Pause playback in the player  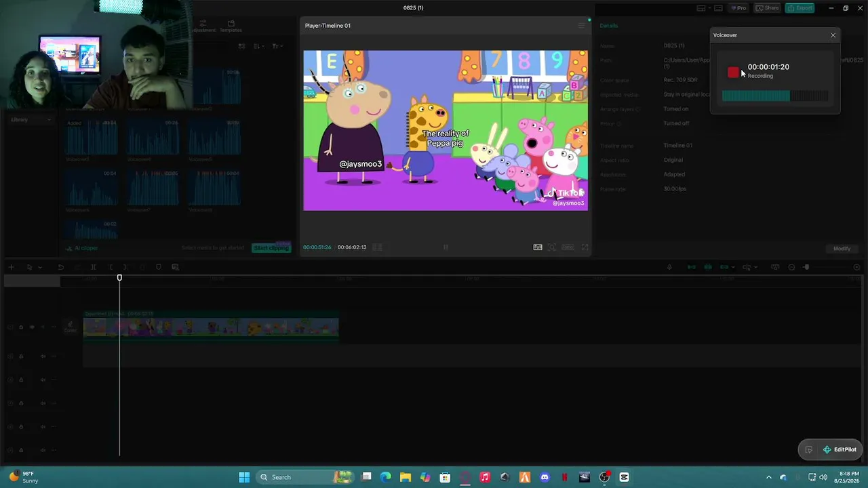(446, 247)
